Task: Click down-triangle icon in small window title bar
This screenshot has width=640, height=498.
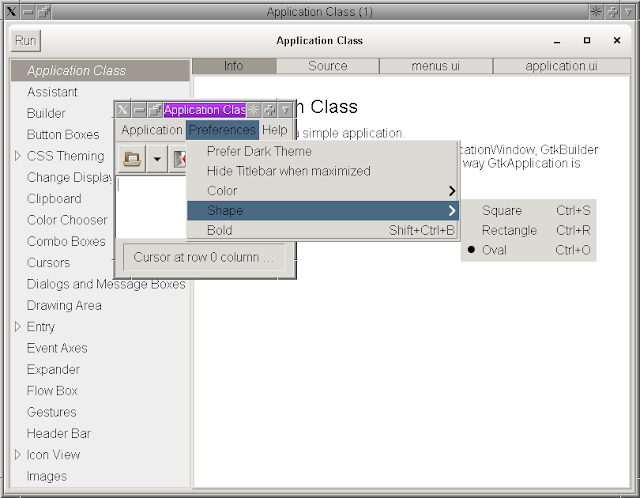Action: pyautogui.click(x=286, y=110)
